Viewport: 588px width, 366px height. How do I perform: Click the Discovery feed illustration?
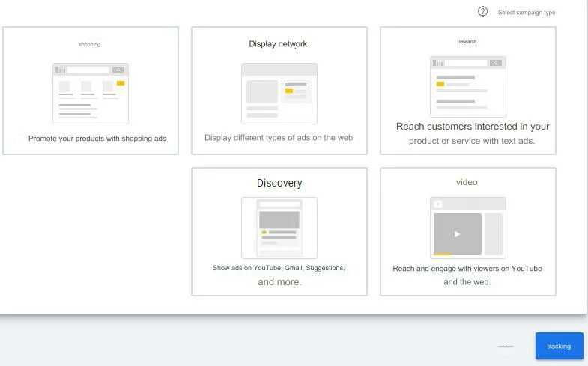point(279,228)
